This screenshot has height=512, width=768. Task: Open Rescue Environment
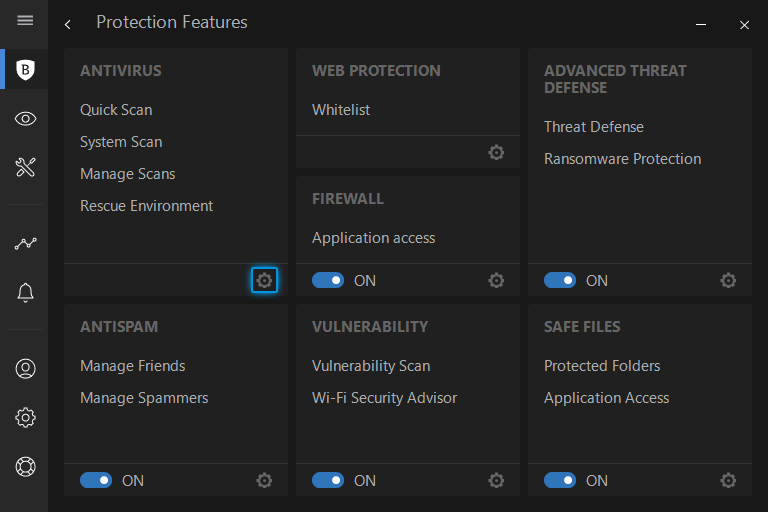point(146,206)
